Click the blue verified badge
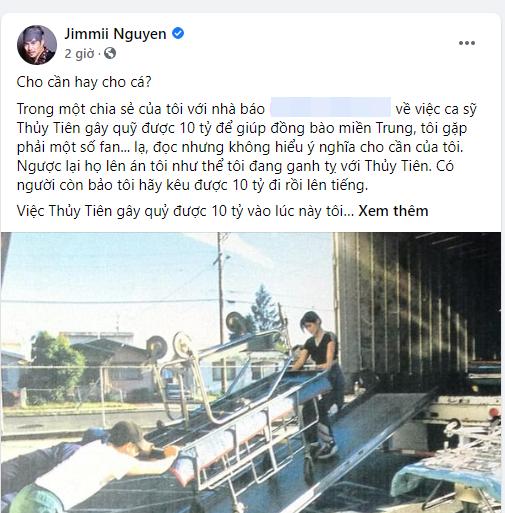The height and width of the screenshot is (513, 505). tap(178, 34)
